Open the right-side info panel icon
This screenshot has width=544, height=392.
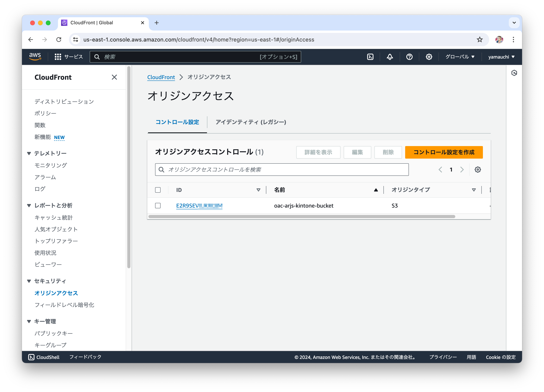point(514,73)
